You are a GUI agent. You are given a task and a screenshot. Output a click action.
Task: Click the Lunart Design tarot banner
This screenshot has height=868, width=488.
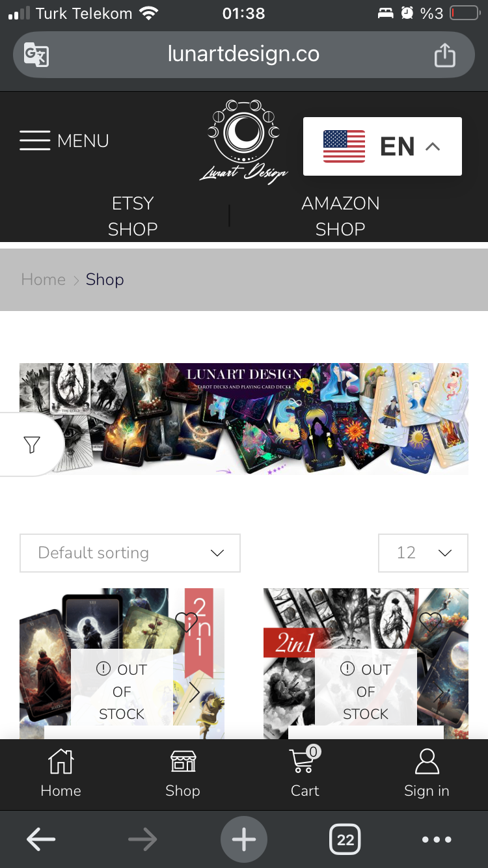coord(243,418)
